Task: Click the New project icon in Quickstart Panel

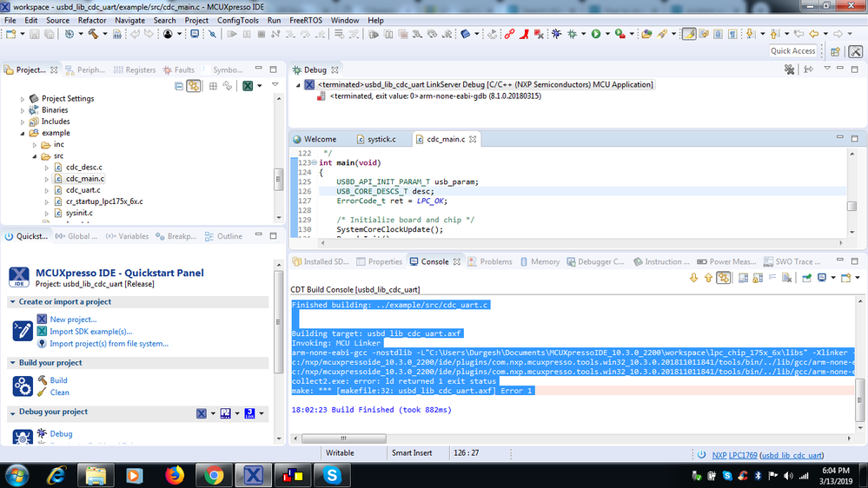Action: 42,320
